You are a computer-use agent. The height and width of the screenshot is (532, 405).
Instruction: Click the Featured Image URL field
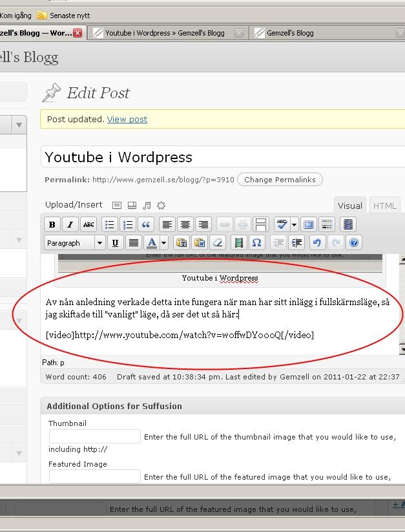tap(94, 476)
